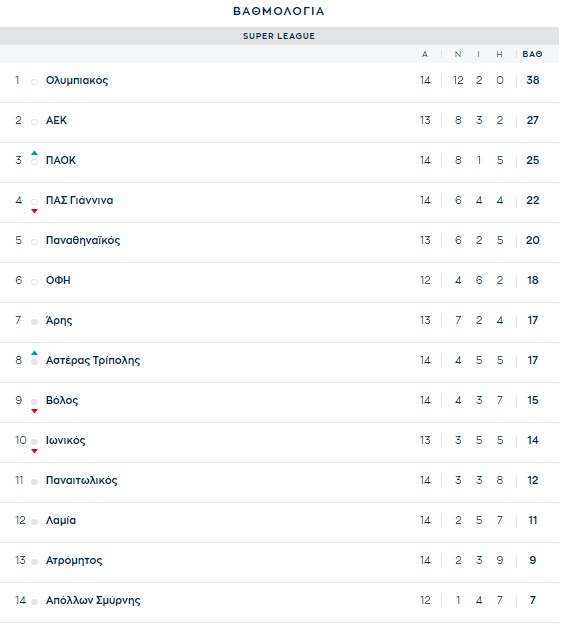575x627 pixels.
Task: Click the red down arrow beside ΠΑΣ Γιάννινα
Action: tap(34, 211)
